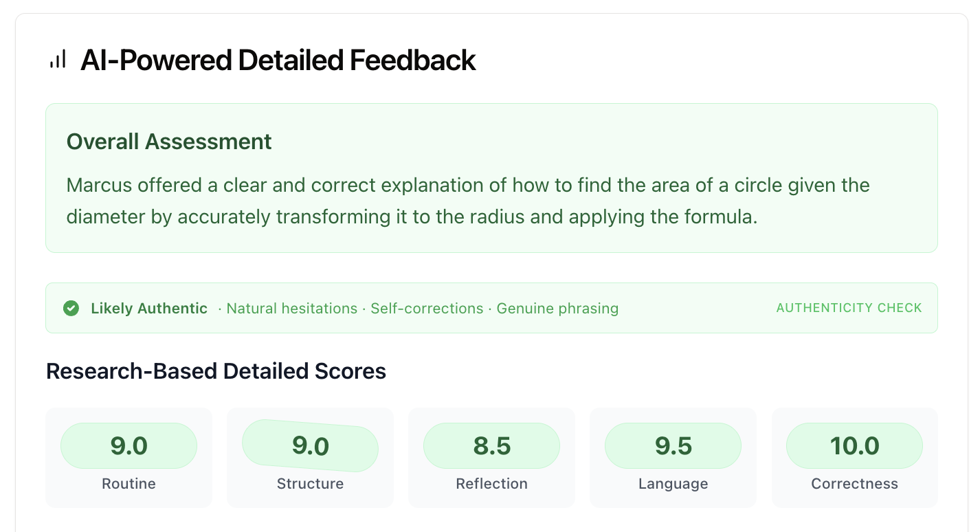Click the Reflection label under the score
The image size is (980, 532).
tap(492, 484)
